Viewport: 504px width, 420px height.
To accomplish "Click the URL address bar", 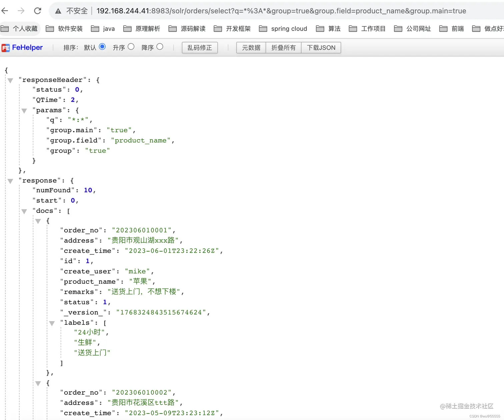I will coord(281,11).
